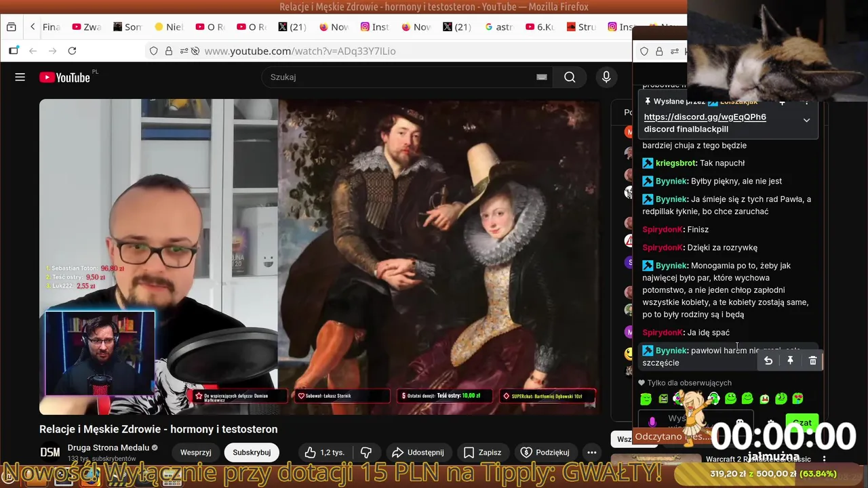Expand the pinned discord message chevron
Image resolution: width=868 pixels, height=488 pixels.
tap(806, 120)
